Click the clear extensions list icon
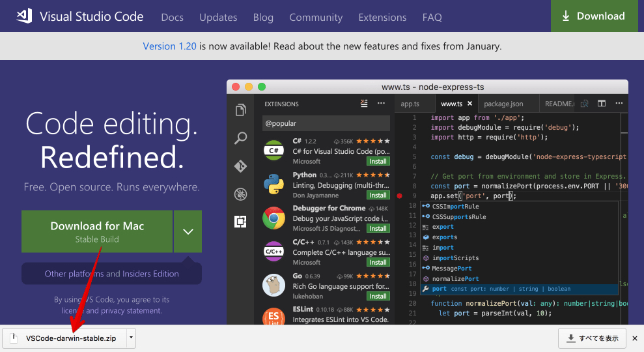The width and height of the screenshot is (644, 352). pos(364,103)
